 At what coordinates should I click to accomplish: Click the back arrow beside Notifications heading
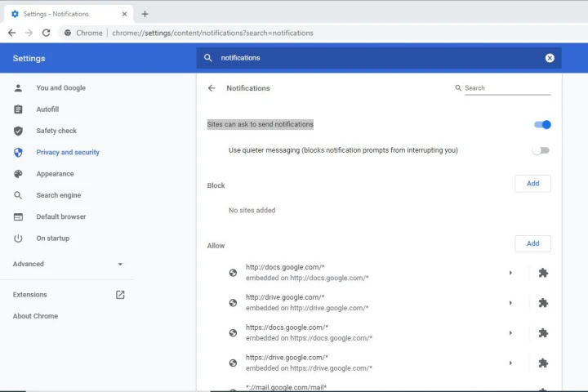point(212,88)
